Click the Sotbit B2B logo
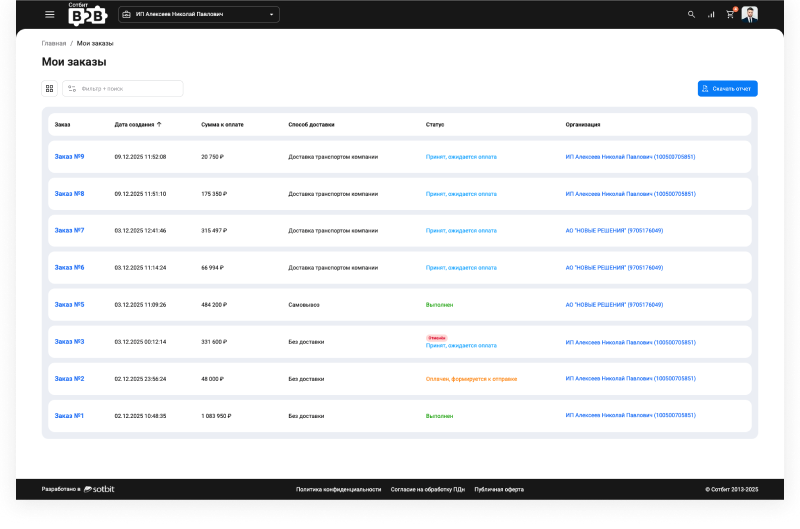The image size is (800, 529). point(87,14)
